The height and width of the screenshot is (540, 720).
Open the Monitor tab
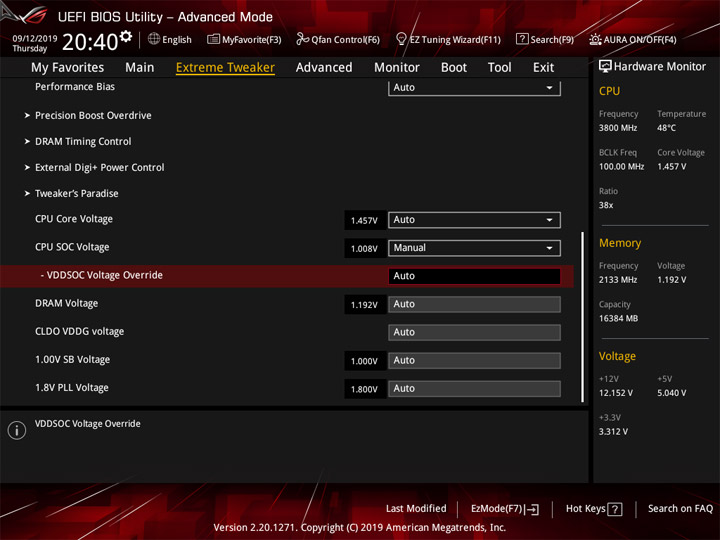tap(397, 68)
